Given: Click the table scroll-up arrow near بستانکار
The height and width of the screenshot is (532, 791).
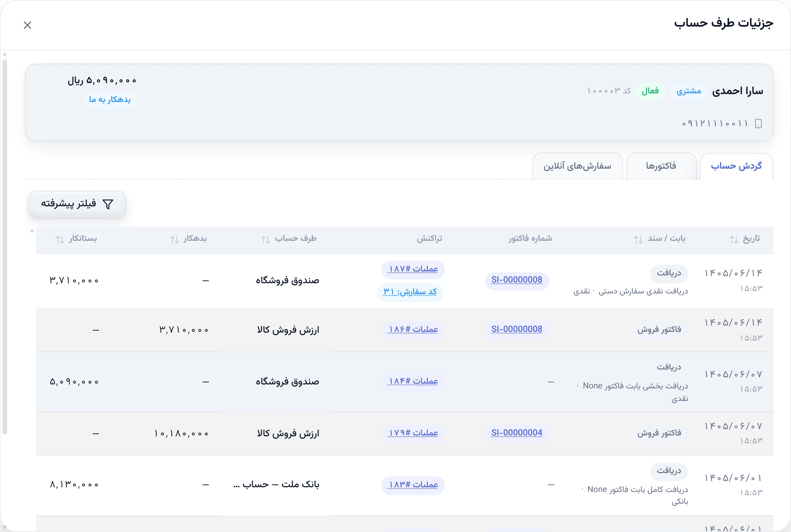Looking at the screenshot, I should tap(32, 231).
